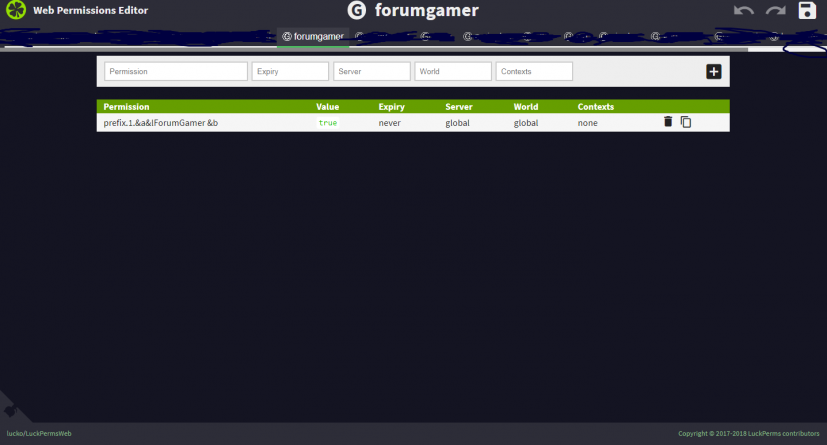Click the LuckPerms clover logo
This screenshot has width=827, height=445.
click(x=16, y=9)
